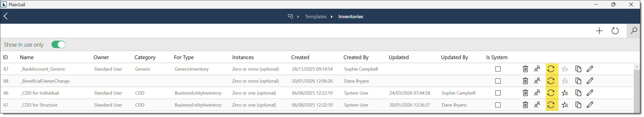
Task: Click the plus icon to add inventory
Action: tap(599, 31)
